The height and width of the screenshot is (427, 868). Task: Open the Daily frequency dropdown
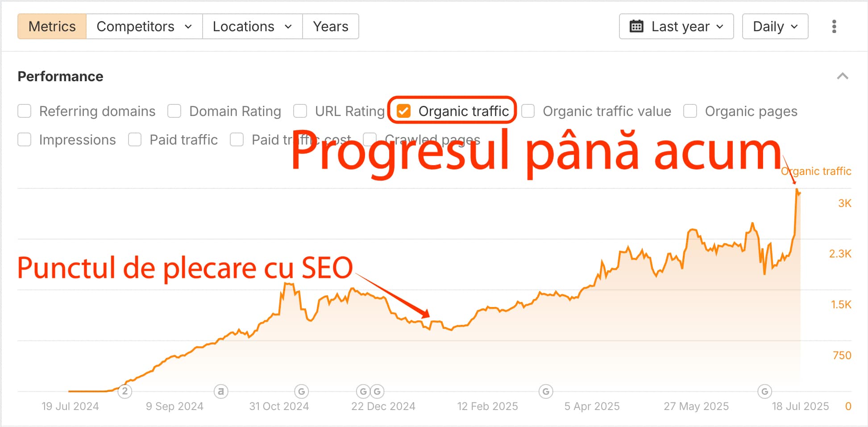coord(775,26)
